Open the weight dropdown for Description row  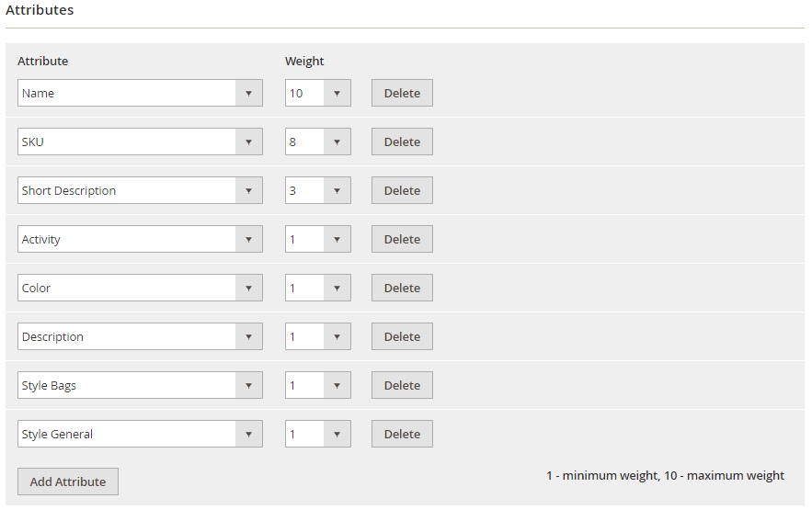[x=318, y=336]
